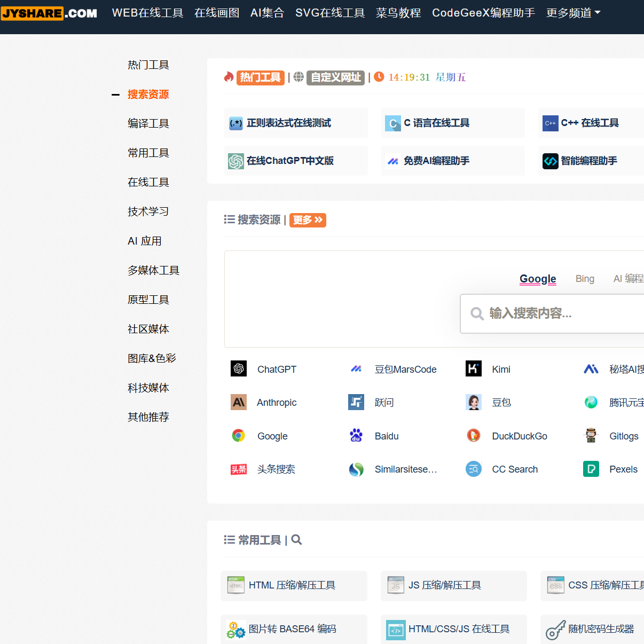This screenshot has width=644, height=644.
Task: Open WEB在线工具 in the top navigation
Action: [148, 13]
